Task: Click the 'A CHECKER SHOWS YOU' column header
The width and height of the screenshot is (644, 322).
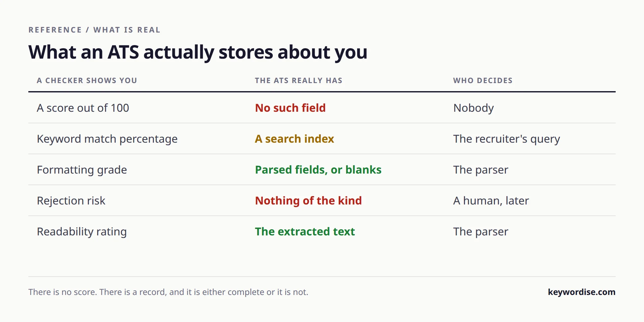Action: pos(87,80)
